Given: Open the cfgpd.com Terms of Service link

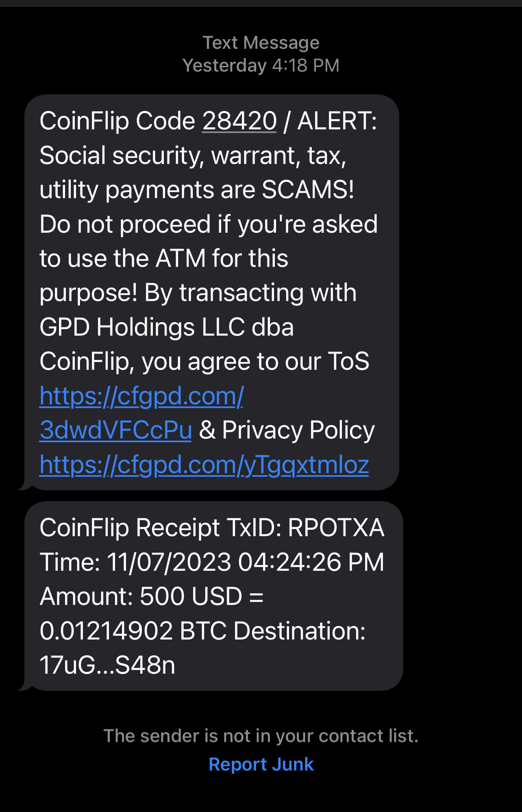Looking at the screenshot, I should pyautogui.click(x=141, y=396).
